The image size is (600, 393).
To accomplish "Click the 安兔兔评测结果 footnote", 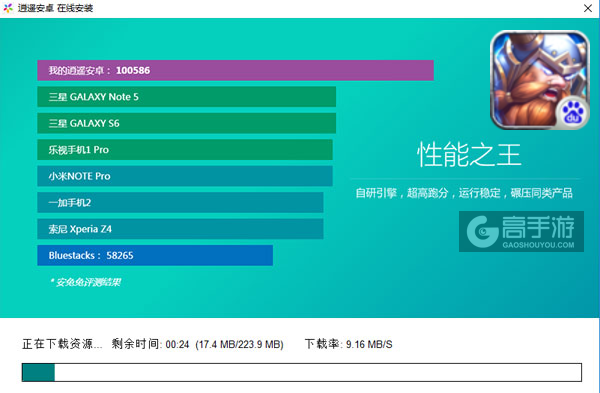I will click(x=85, y=282).
